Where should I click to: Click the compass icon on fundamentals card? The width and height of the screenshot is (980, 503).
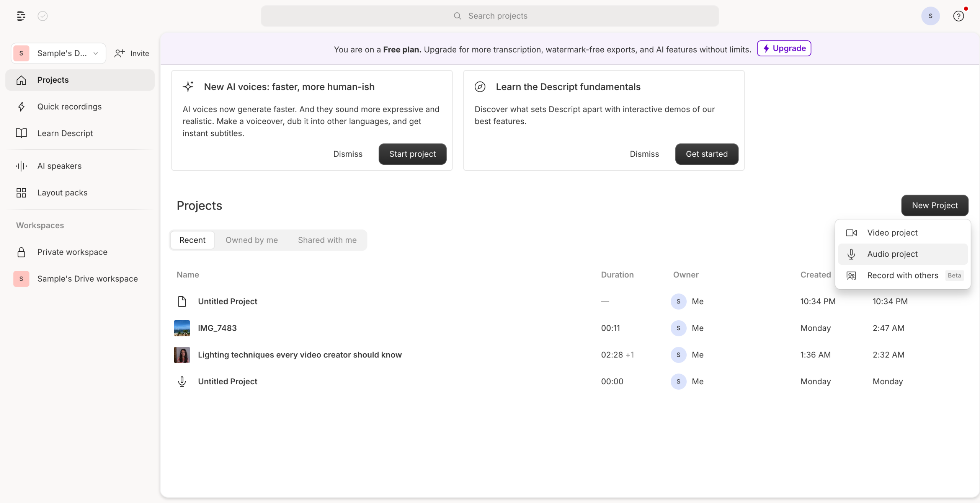(480, 87)
